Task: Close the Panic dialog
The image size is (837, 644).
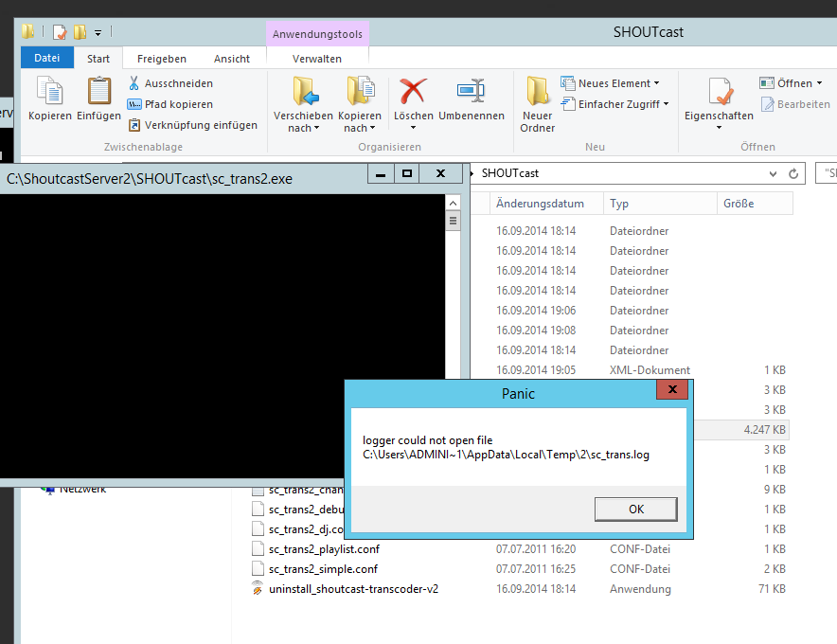Action: pyautogui.click(x=672, y=389)
